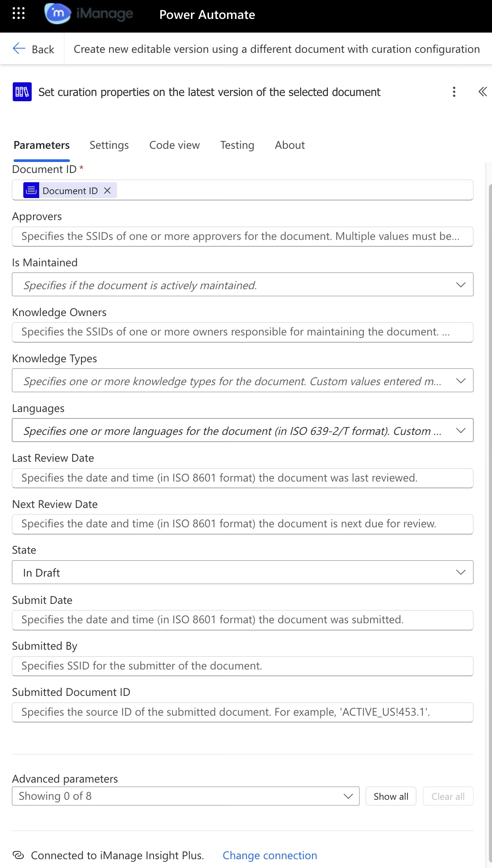The height and width of the screenshot is (868, 492).
Task: Click the connection link icon
Action: [18, 855]
